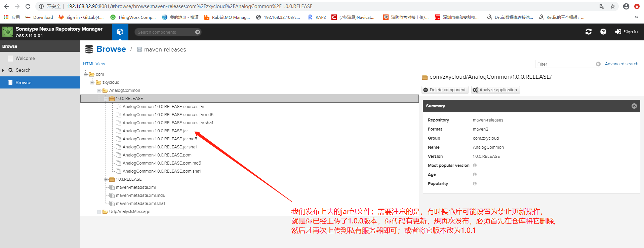Collapse the AnalogCommon folder node

click(99, 91)
